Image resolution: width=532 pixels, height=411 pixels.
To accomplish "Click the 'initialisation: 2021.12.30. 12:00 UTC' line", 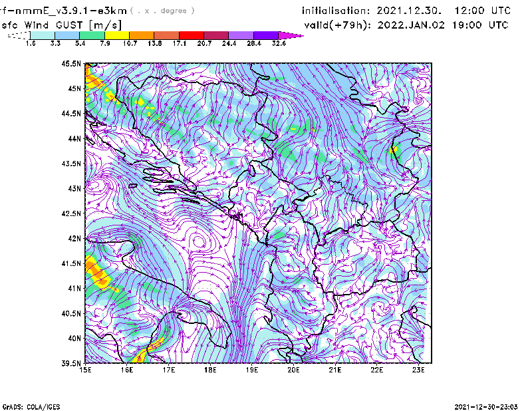I will point(406,11).
